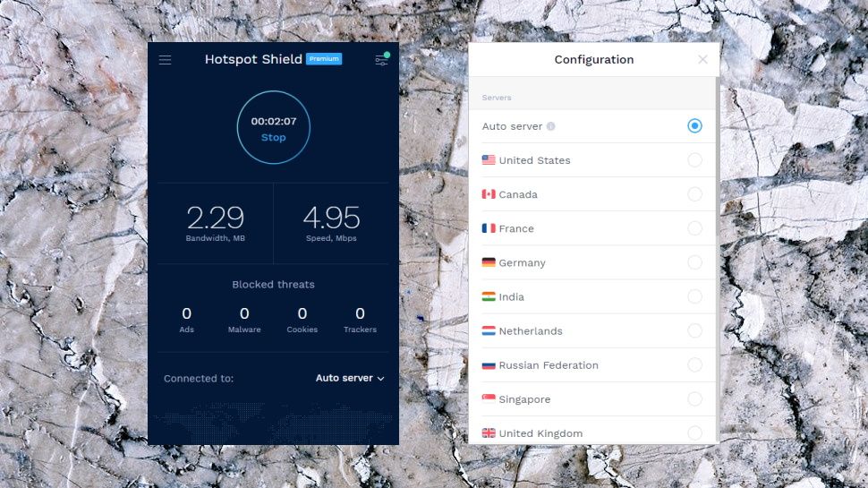Choose the Singapore label

click(x=524, y=400)
